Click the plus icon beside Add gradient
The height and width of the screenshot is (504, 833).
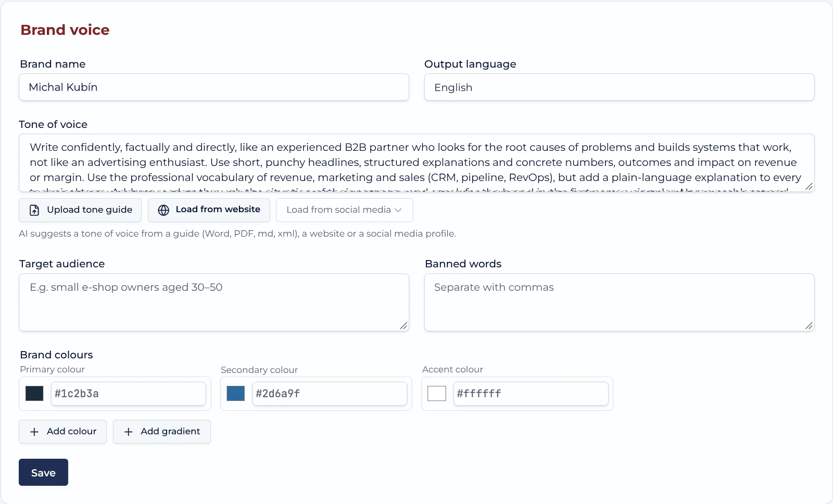pos(129,432)
